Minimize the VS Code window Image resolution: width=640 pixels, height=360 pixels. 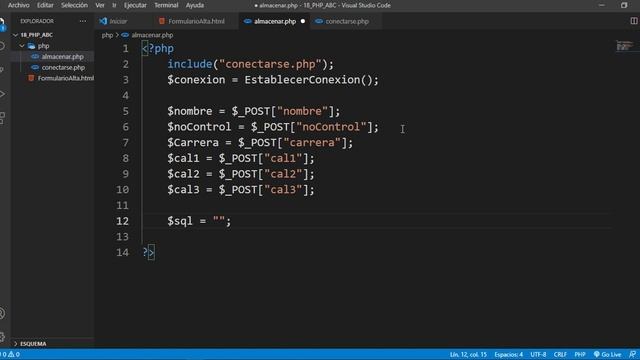(x=602, y=5)
